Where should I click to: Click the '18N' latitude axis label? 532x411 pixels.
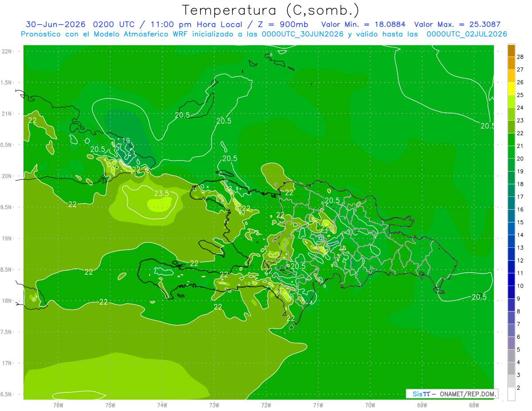click(x=6, y=301)
